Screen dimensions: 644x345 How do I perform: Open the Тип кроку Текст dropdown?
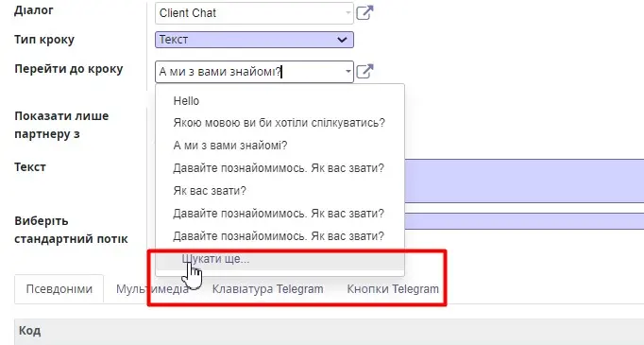[254, 40]
